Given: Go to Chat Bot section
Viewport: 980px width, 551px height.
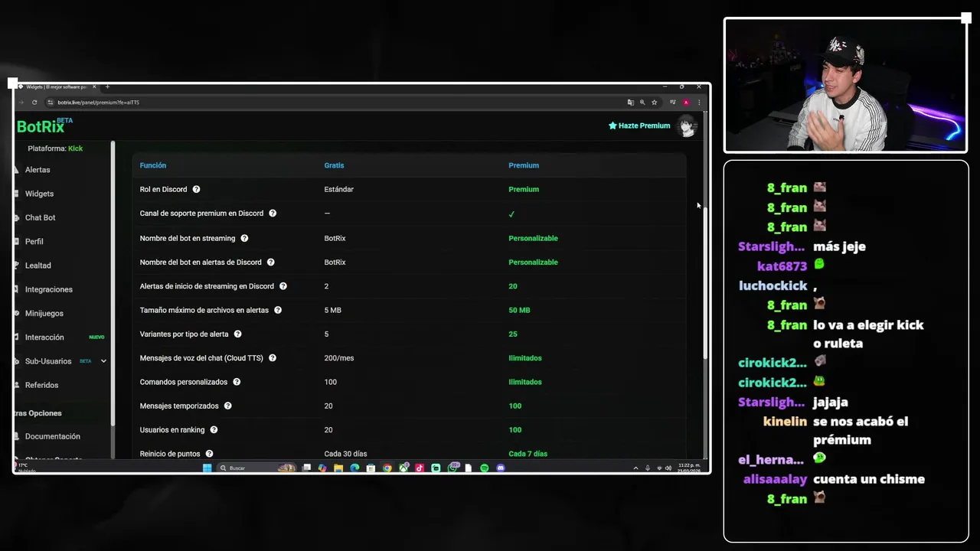Looking at the screenshot, I should pyautogui.click(x=40, y=217).
